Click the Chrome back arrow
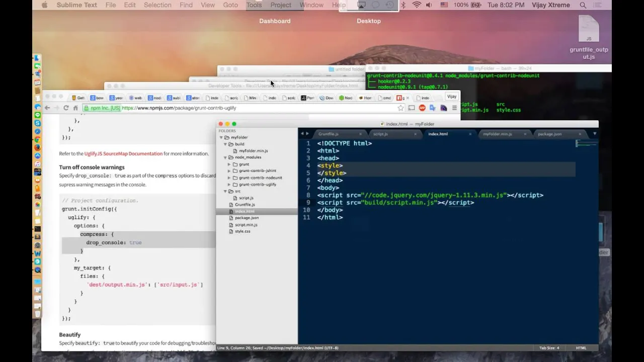The image size is (644, 362). pos(47,108)
